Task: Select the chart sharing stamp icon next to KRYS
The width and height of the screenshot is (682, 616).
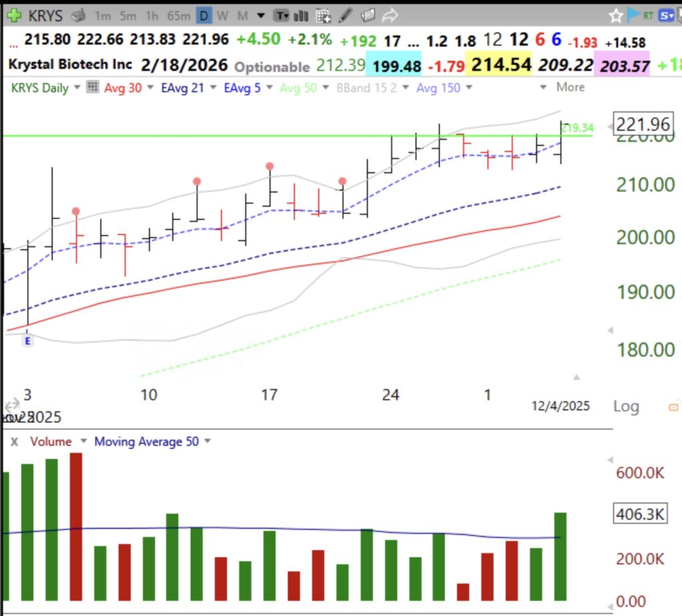Action: (x=76, y=15)
